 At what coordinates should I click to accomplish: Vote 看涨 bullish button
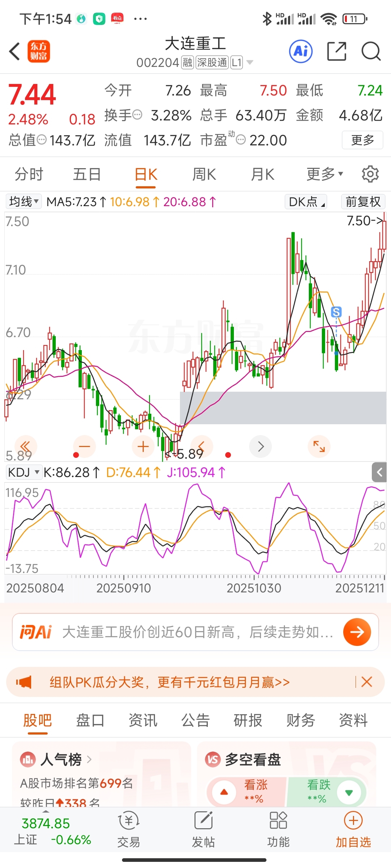[246, 792]
